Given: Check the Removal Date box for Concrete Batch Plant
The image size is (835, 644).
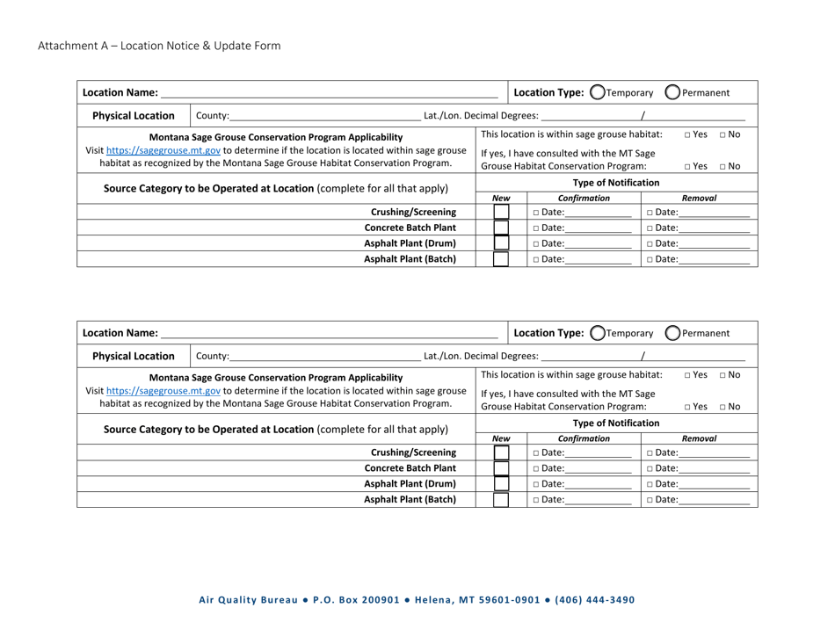Looking at the screenshot, I should [650, 227].
